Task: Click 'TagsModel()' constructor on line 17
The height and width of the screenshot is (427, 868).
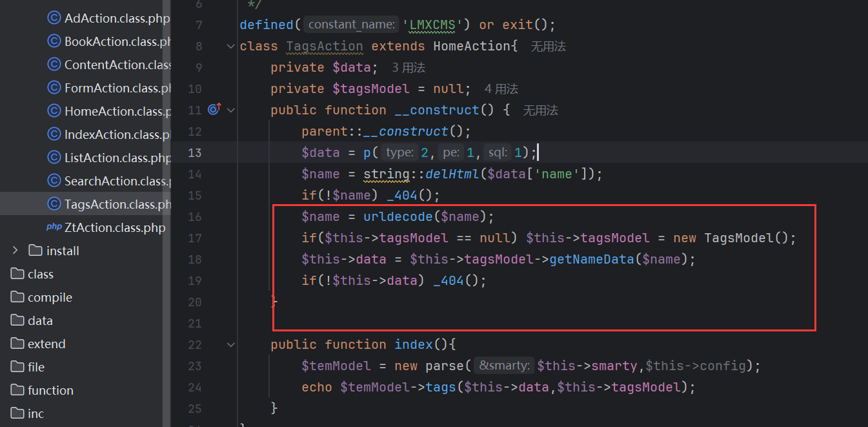Action: (x=747, y=238)
